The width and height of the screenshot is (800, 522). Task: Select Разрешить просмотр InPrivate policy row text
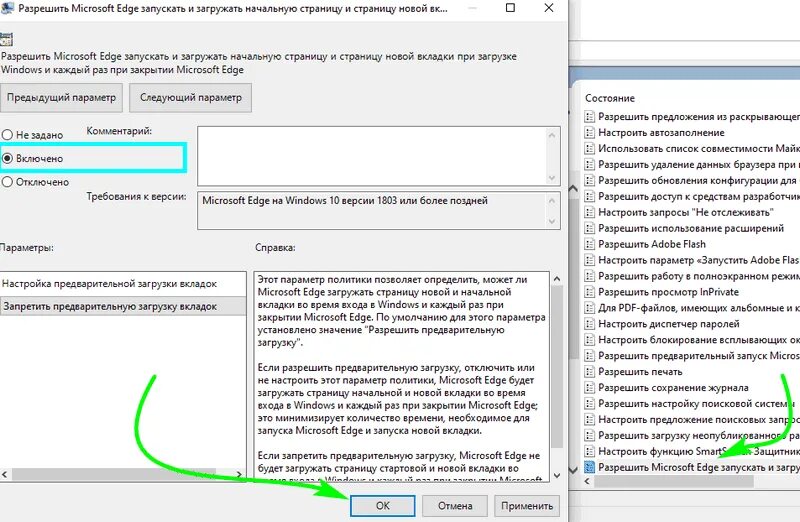(x=668, y=292)
